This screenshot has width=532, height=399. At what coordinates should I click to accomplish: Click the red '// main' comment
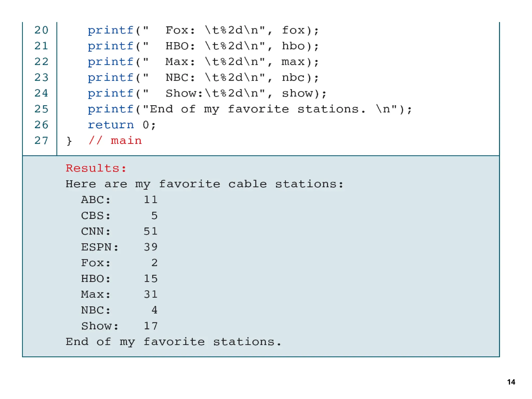pyautogui.click(x=115, y=141)
